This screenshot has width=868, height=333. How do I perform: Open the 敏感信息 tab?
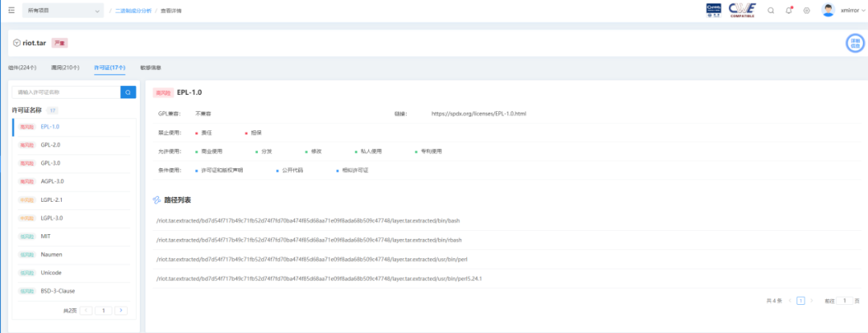(150, 68)
